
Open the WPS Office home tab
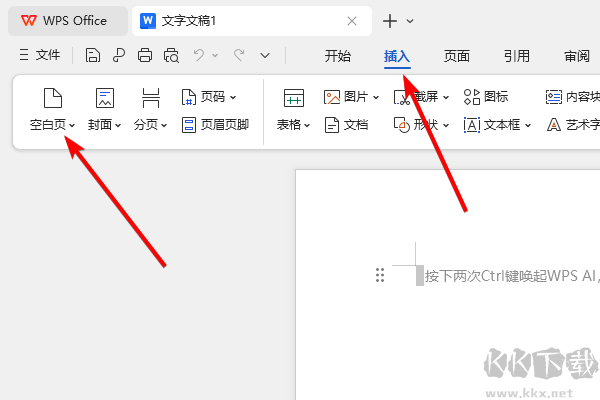tap(67, 21)
